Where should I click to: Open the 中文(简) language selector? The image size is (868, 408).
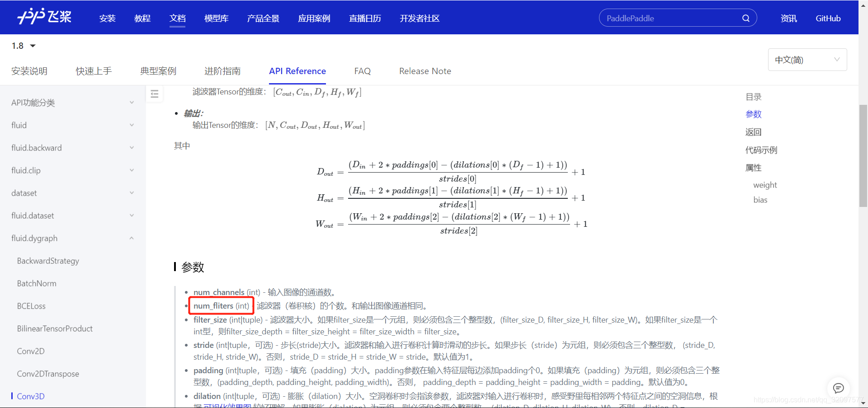coord(807,60)
